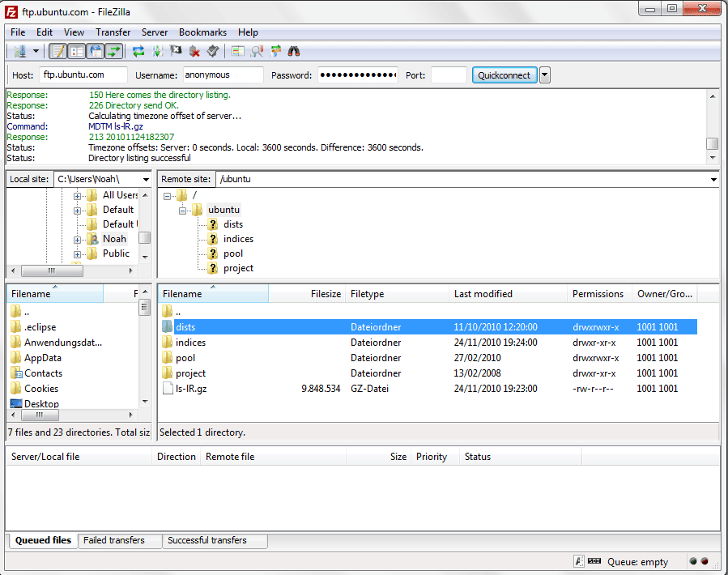Click pool folder icon in remote list

coord(167,358)
